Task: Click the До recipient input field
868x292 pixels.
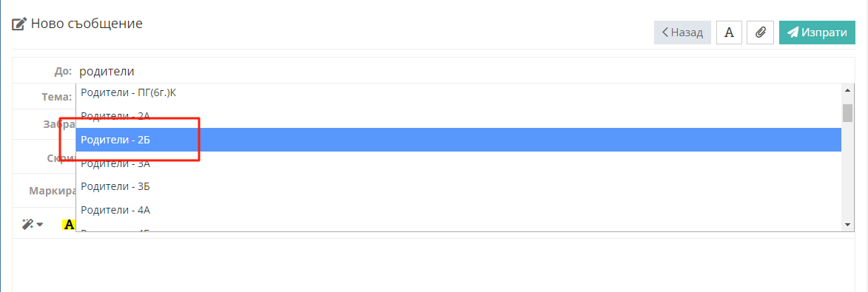Action: tap(465, 72)
